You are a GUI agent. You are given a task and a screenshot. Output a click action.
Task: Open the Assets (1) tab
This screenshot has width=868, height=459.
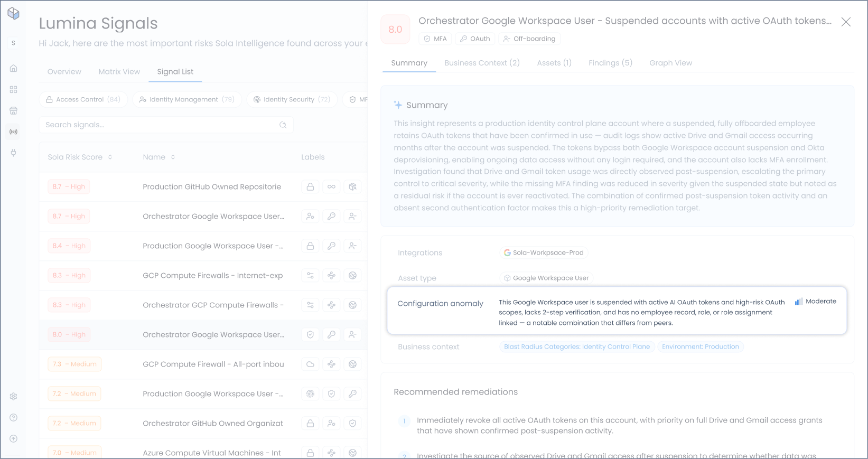(554, 63)
